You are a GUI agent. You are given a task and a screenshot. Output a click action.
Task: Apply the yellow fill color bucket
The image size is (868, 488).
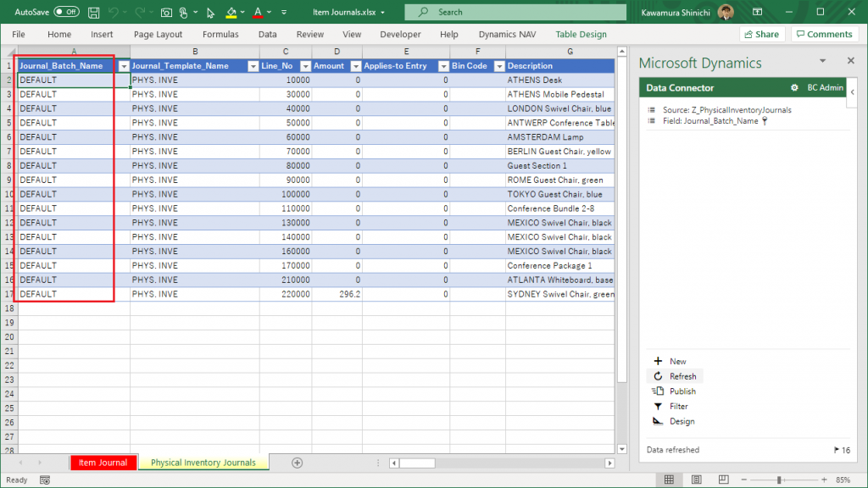pyautogui.click(x=231, y=12)
